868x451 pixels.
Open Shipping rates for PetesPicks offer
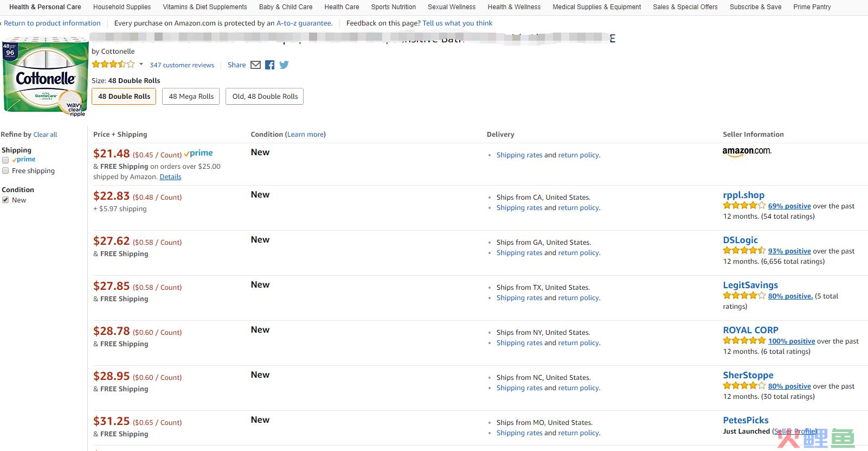point(519,433)
